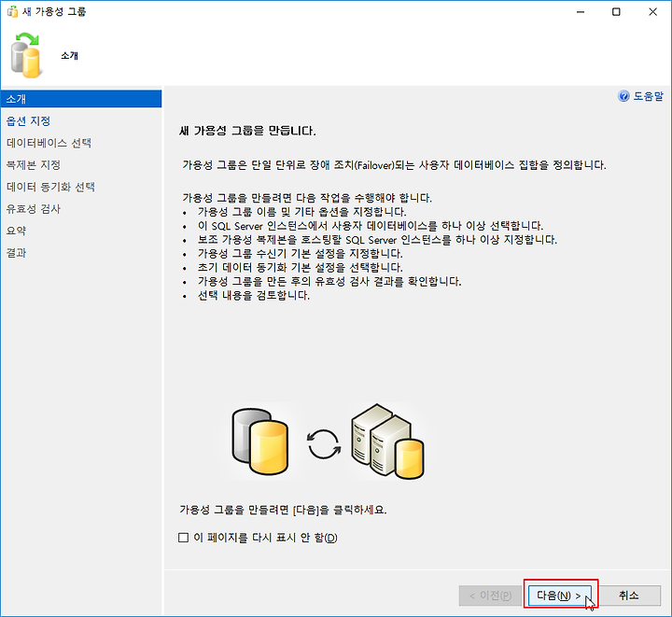Select 데이터 동기화 선택 step
The height and width of the screenshot is (617, 672).
50,187
